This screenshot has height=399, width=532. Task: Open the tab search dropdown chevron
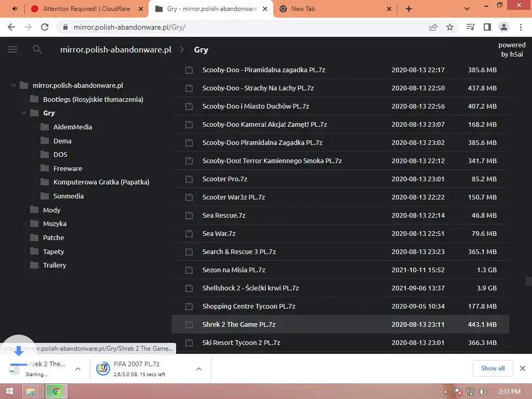pos(467,9)
